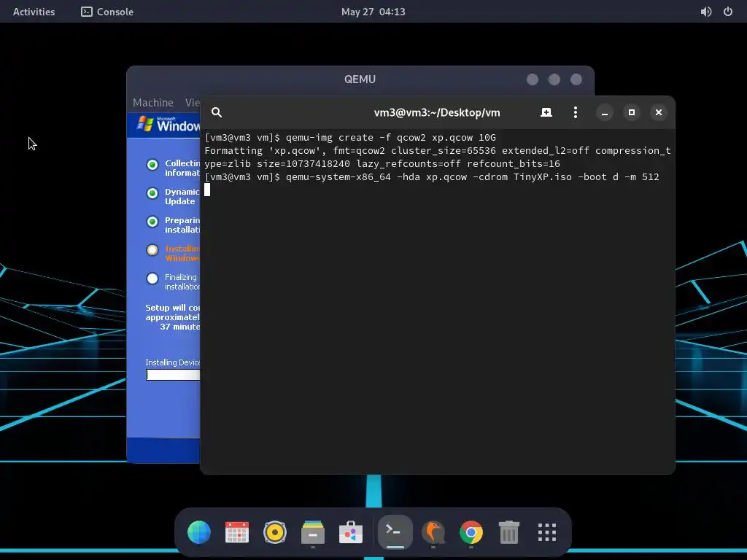Open the Console app menu
This screenshot has width=747, height=560.
point(107,12)
